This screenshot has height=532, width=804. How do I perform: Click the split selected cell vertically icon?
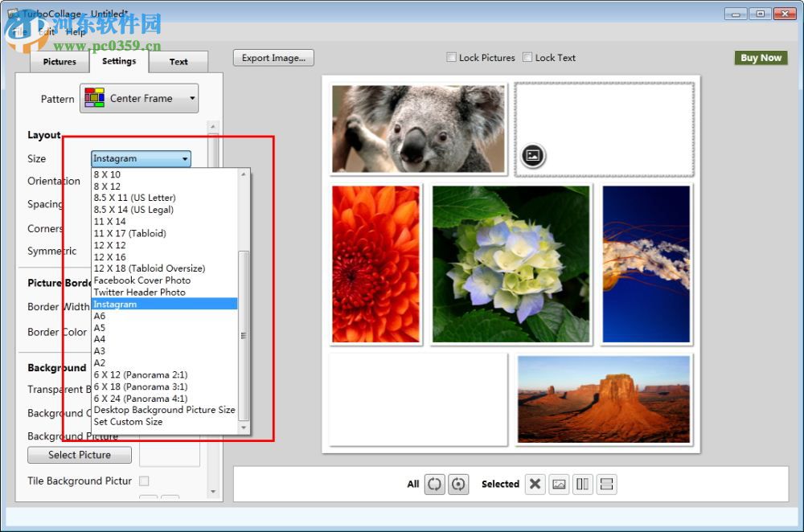(x=583, y=484)
